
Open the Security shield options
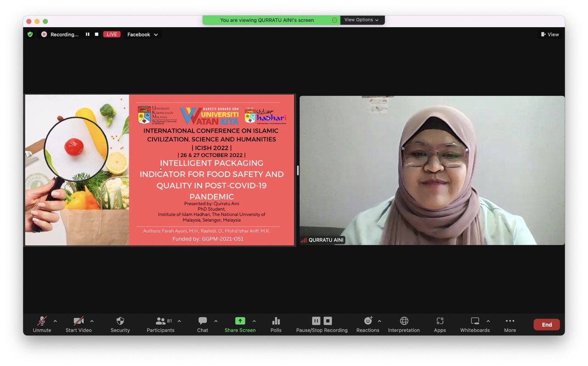pos(120,324)
